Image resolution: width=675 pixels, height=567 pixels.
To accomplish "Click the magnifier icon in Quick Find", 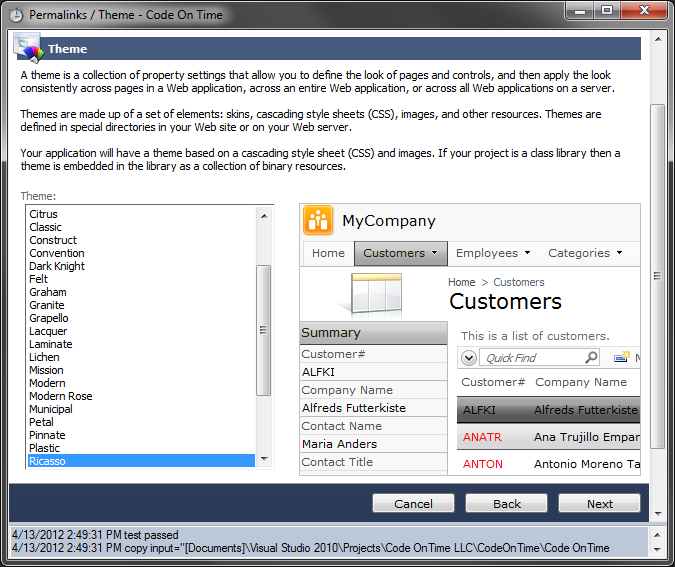I will [x=591, y=357].
